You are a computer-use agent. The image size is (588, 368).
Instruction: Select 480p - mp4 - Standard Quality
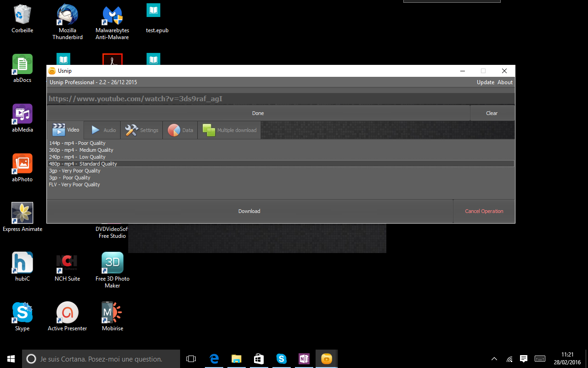coord(281,164)
